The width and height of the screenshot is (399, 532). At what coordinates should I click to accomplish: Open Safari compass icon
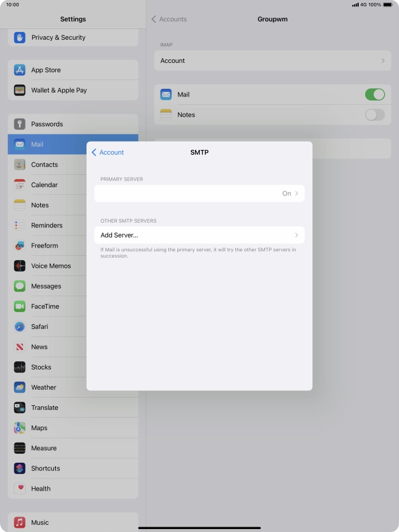point(20,326)
